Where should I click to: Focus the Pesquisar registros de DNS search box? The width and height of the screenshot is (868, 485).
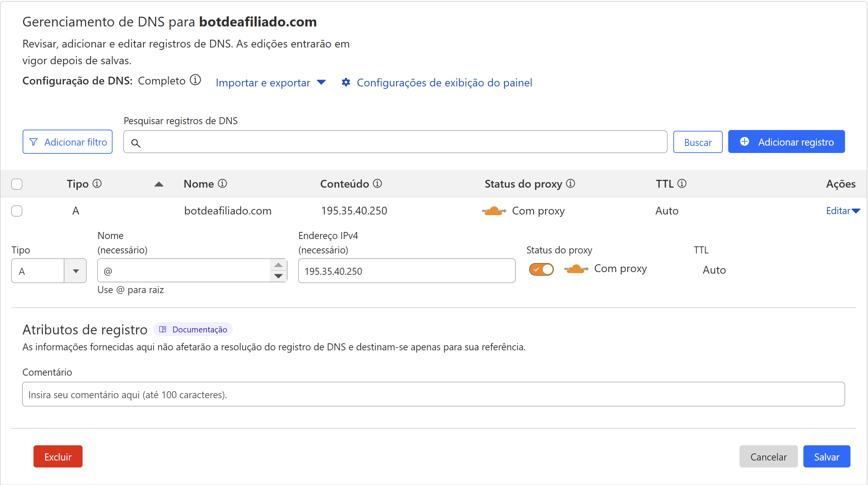pos(395,142)
